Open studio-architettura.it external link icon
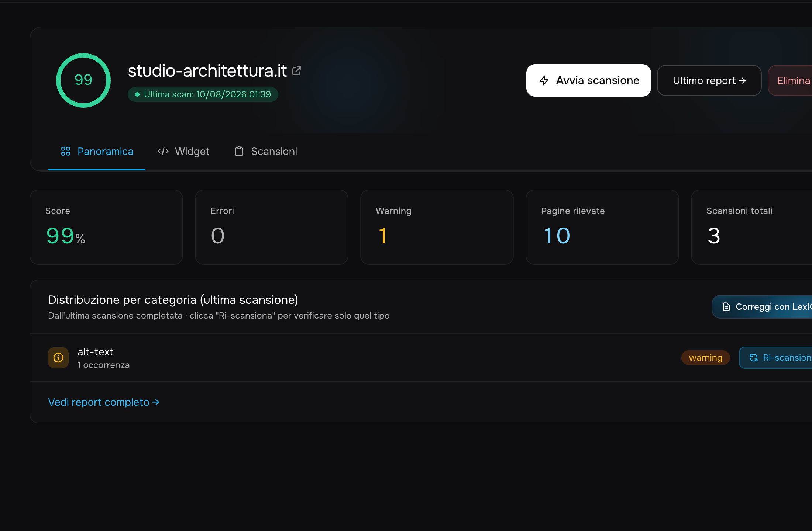The height and width of the screenshot is (531, 812). click(x=297, y=71)
